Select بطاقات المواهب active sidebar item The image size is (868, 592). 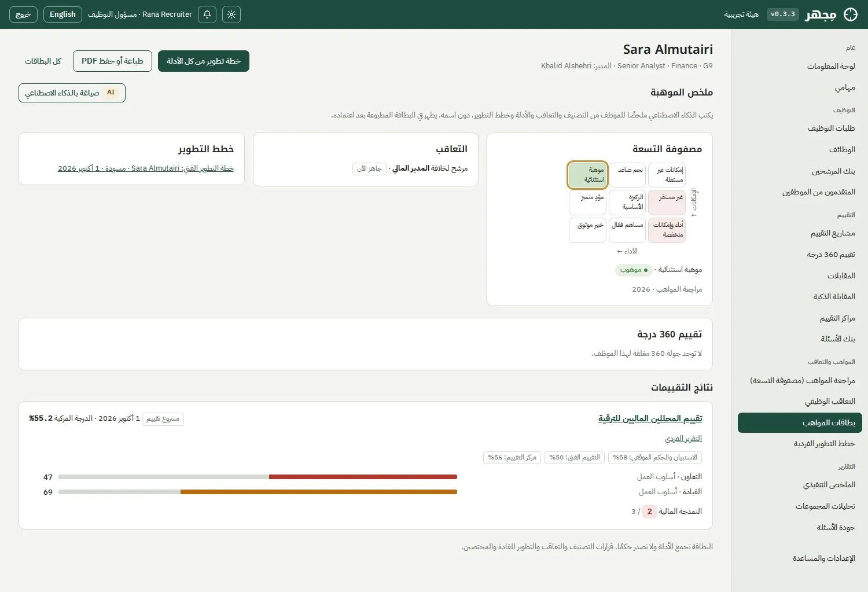pos(800,422)
